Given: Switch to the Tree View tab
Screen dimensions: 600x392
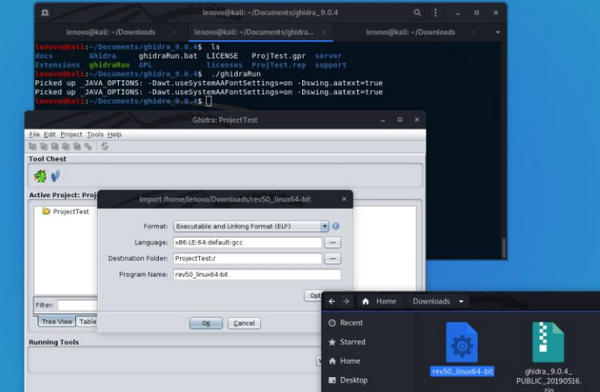Looking at the screenshot, I should [x=57, y=322].
